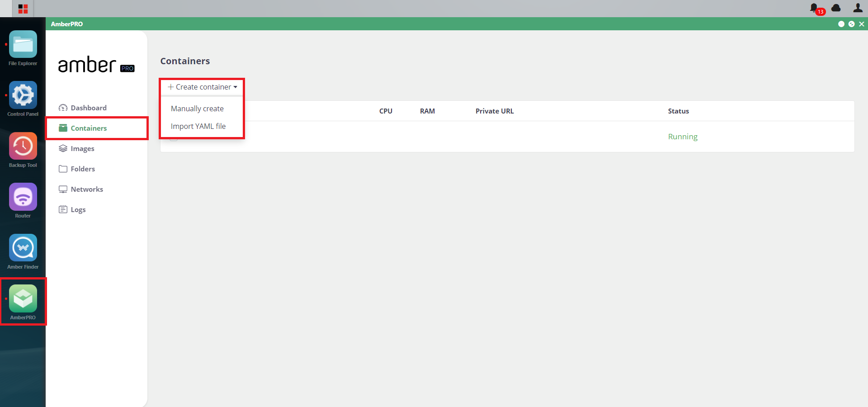This screenshot has height=407, width=868.
Task: Click the Status column header
Action: (679, 111)
